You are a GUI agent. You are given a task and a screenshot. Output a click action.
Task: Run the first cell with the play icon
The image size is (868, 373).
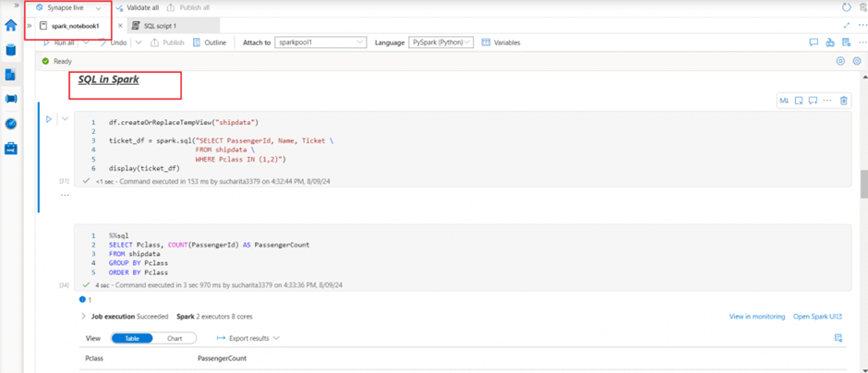point(49,119)
